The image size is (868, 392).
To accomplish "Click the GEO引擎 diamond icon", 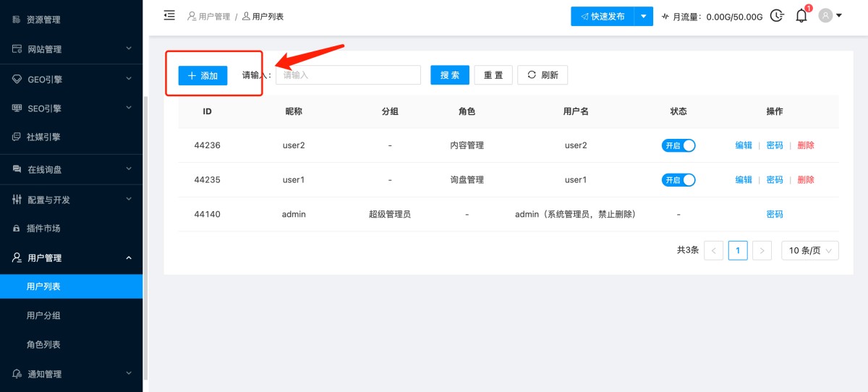I will point(17,79).
